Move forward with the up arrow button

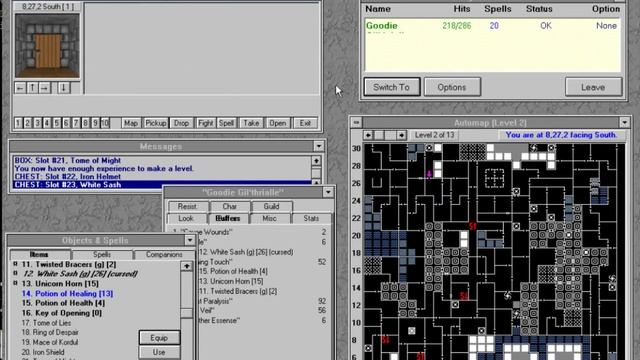pos(33,88)
